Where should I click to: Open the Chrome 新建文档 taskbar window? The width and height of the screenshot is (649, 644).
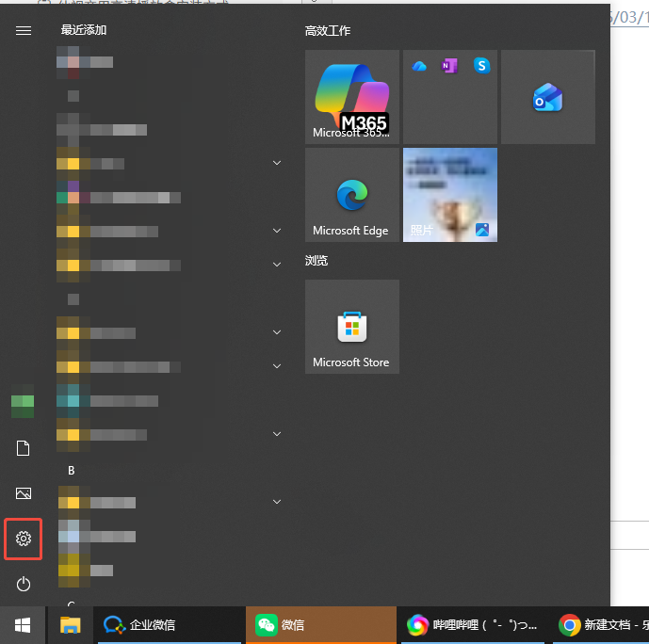[601, 625]
